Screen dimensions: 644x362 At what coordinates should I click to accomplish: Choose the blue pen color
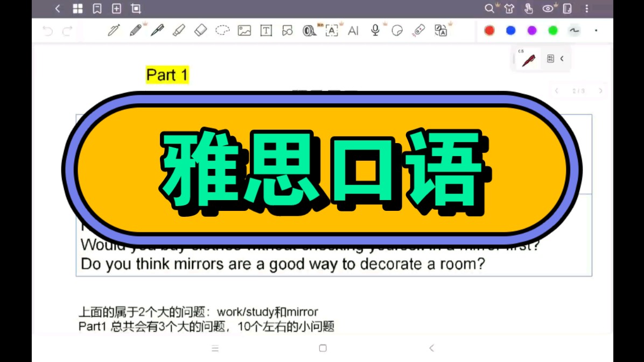click(x=510, y=30)
